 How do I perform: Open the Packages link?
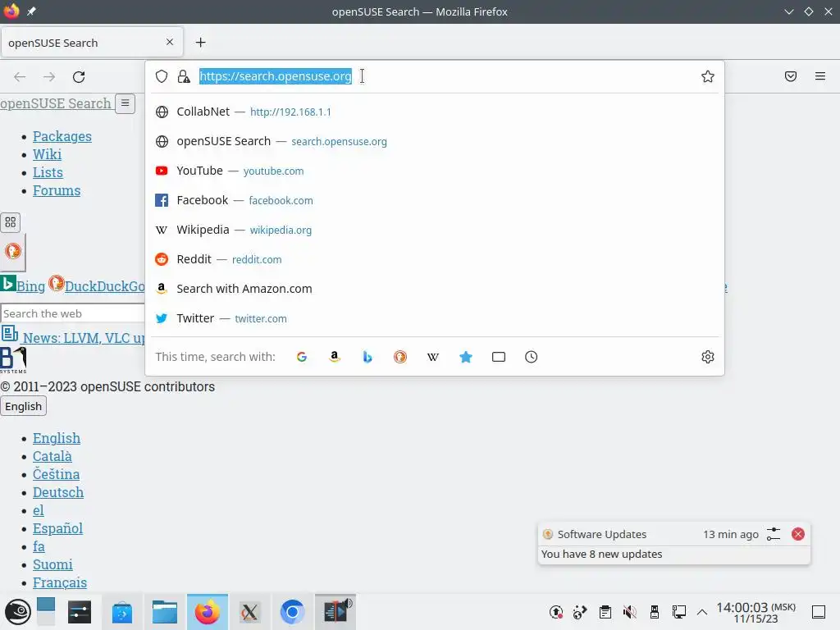62,136
